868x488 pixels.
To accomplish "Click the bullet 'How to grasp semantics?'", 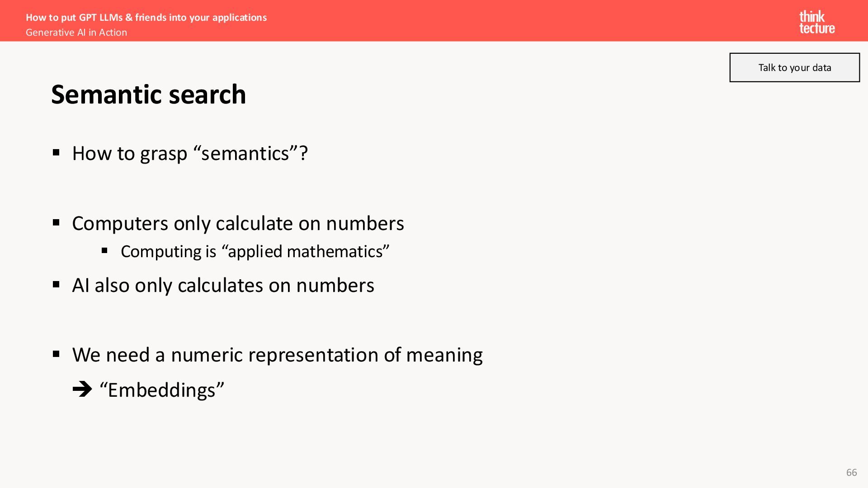I will tap(190, 154).
